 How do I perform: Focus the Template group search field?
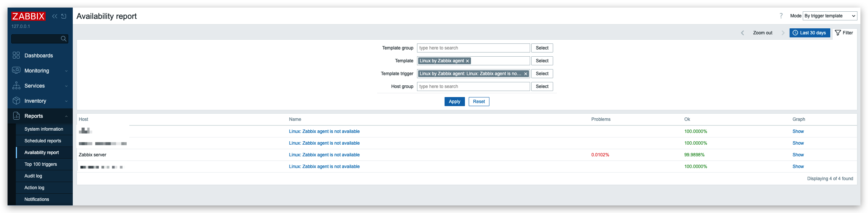(473, 48)
